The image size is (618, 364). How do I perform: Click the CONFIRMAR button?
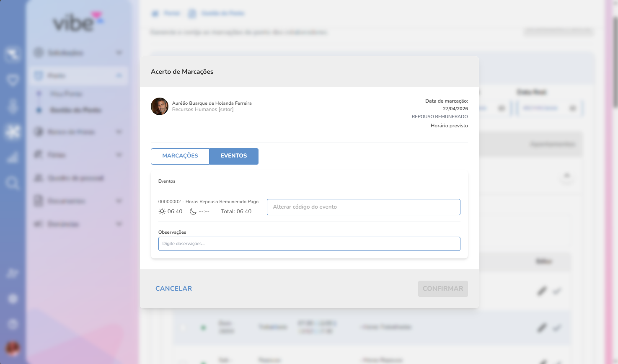(443, 289)
